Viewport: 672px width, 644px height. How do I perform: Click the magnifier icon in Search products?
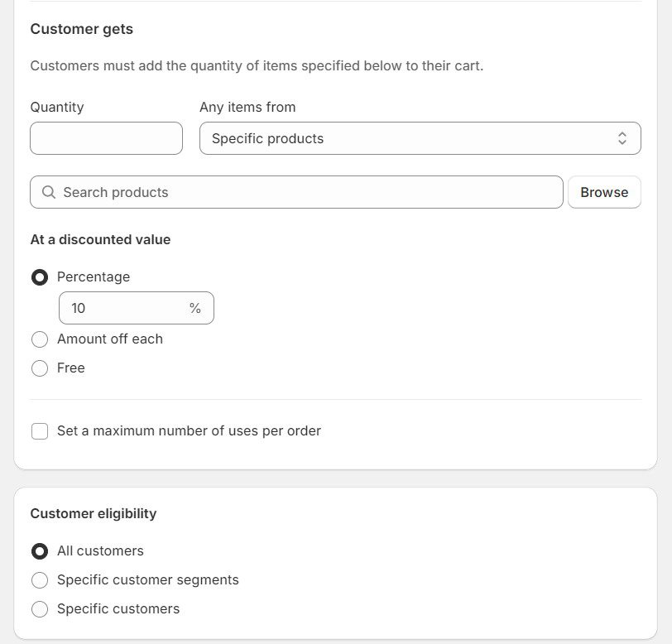(49, 192)
